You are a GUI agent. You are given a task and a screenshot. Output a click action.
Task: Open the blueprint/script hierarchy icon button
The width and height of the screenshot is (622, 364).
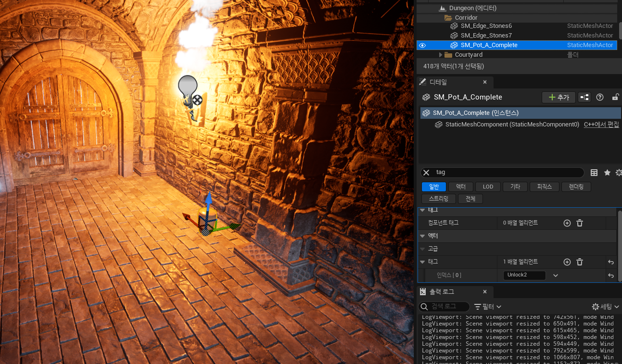[x=584, y=97]
